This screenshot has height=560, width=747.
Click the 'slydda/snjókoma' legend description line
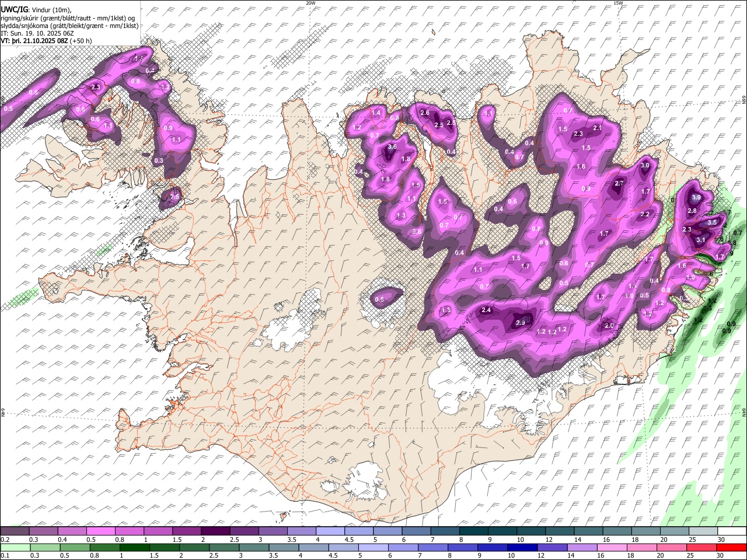click(x=69, y=26)
